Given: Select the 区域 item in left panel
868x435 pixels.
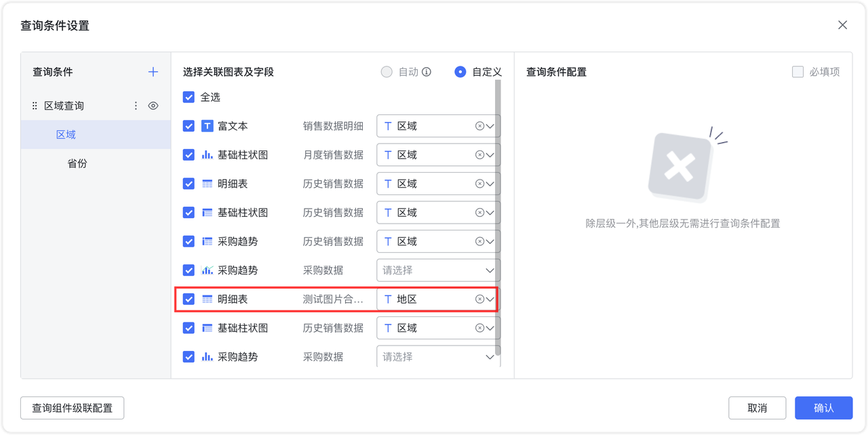Looking at the screenshot, I should tap(66, 134).
